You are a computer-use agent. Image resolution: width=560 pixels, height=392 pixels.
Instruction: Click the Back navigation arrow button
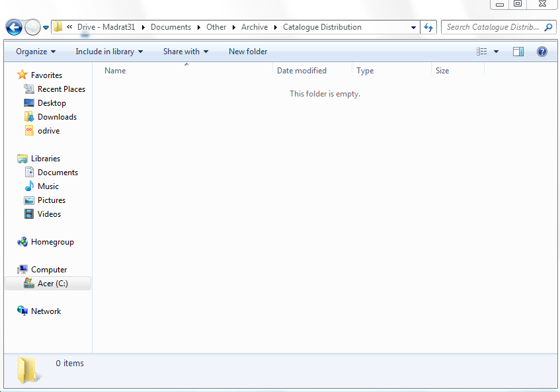tap(15, 27)
